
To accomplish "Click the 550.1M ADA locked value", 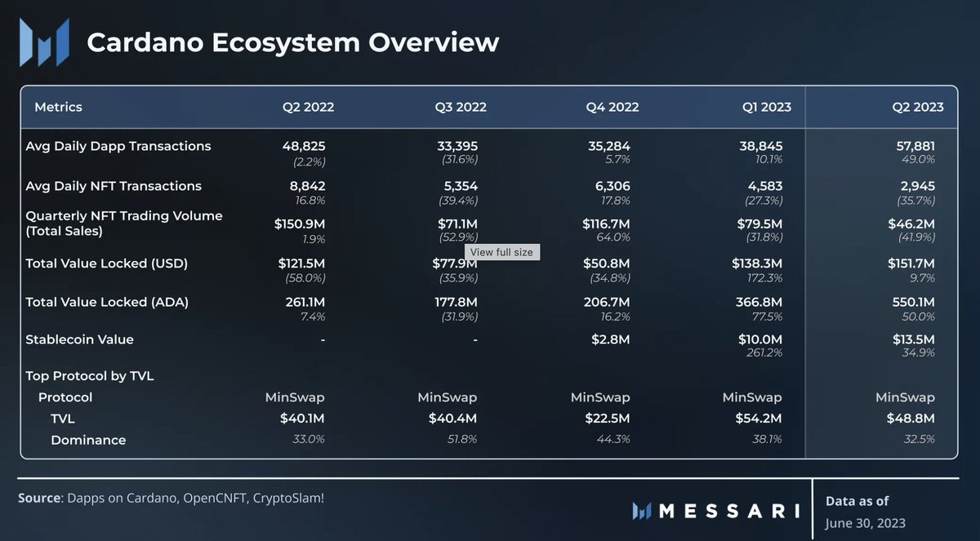I will [x=915, y=302].
